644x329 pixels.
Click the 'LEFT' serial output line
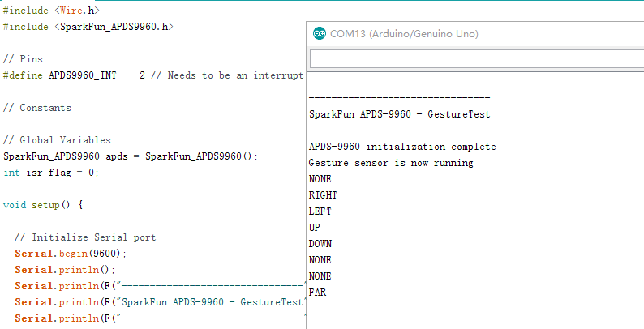[x=320, y=211]
